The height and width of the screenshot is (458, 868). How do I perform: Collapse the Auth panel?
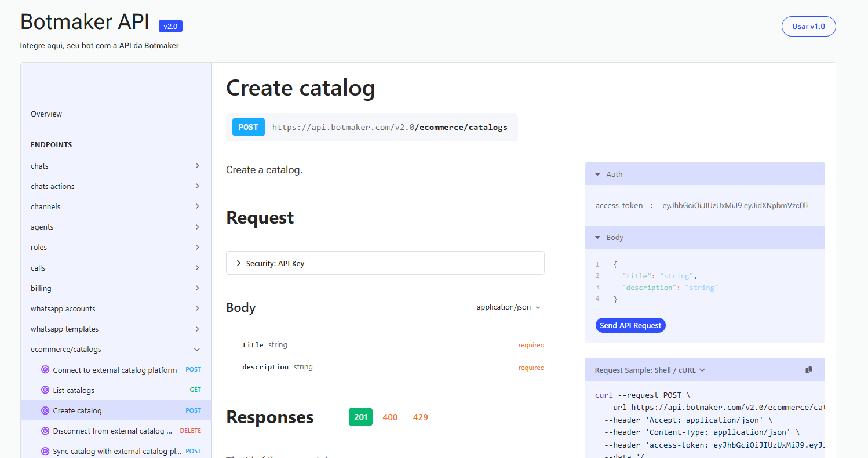click(x=705, y=174)
